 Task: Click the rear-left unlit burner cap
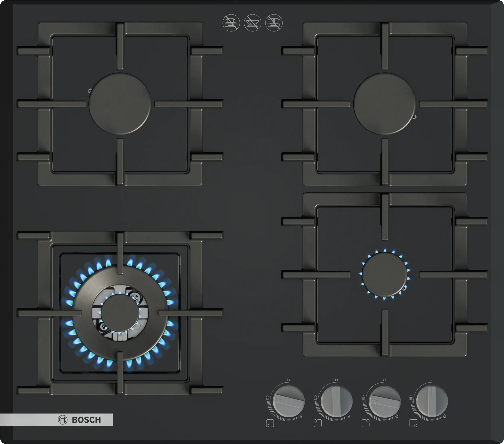tap(120, 104)
